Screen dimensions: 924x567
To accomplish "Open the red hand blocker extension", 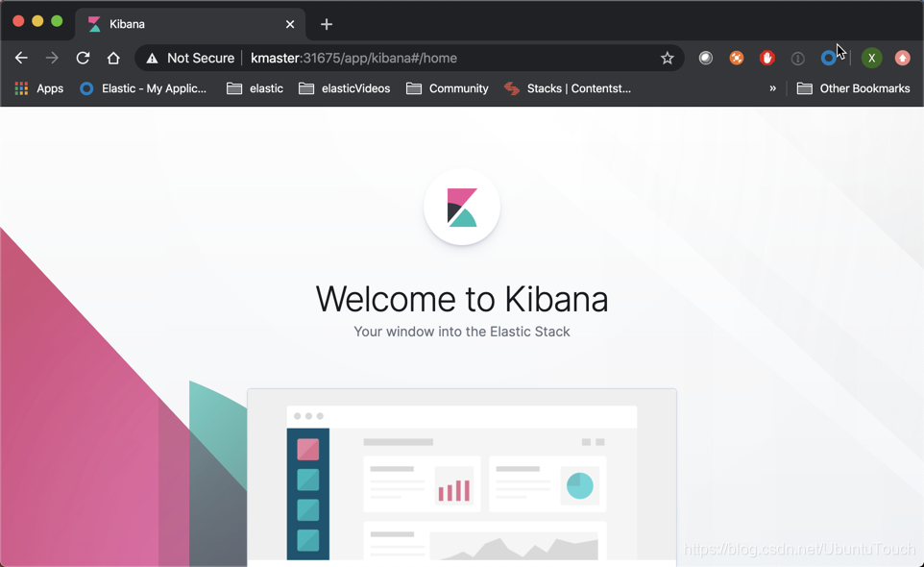I will point(766,58).
